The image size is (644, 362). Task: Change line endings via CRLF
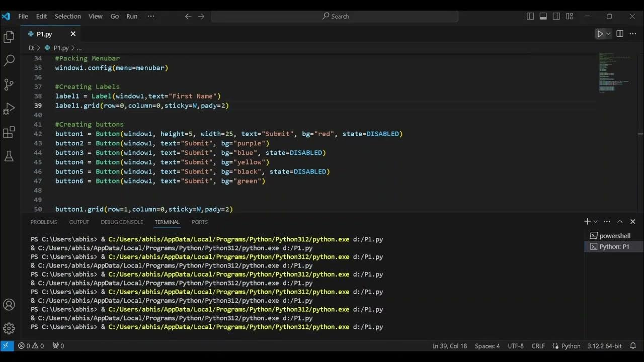click(538, 346)
